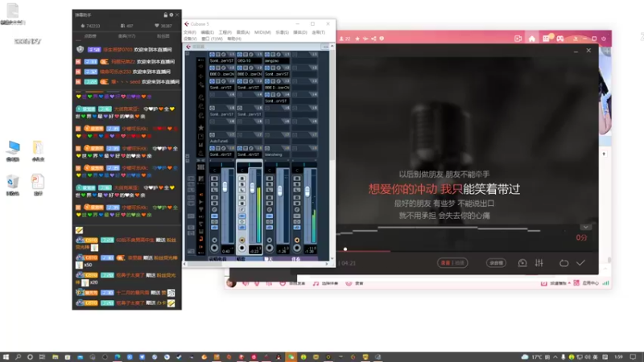Toggle mute on the 聊天 channel strip
644x362 pixels.
click(x=270, y=178)
